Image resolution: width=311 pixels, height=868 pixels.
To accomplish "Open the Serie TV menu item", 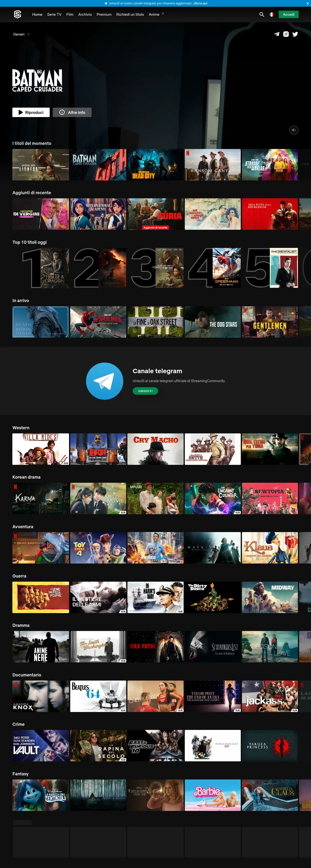I will [x=54, y=15].
